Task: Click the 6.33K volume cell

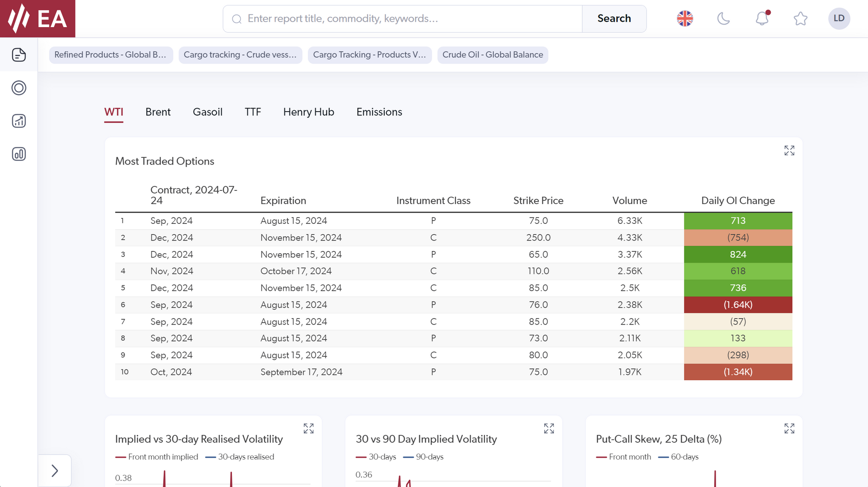Action: coord(630,221)
